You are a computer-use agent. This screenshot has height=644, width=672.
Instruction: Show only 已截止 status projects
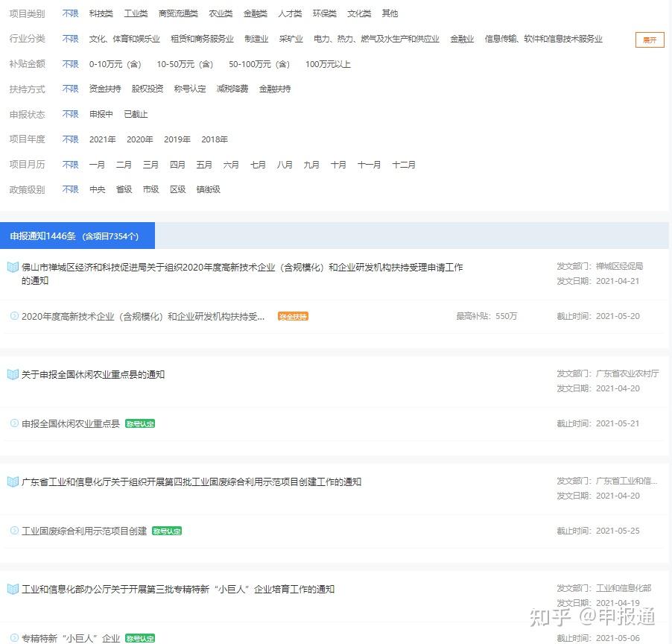tap(136, 114)
